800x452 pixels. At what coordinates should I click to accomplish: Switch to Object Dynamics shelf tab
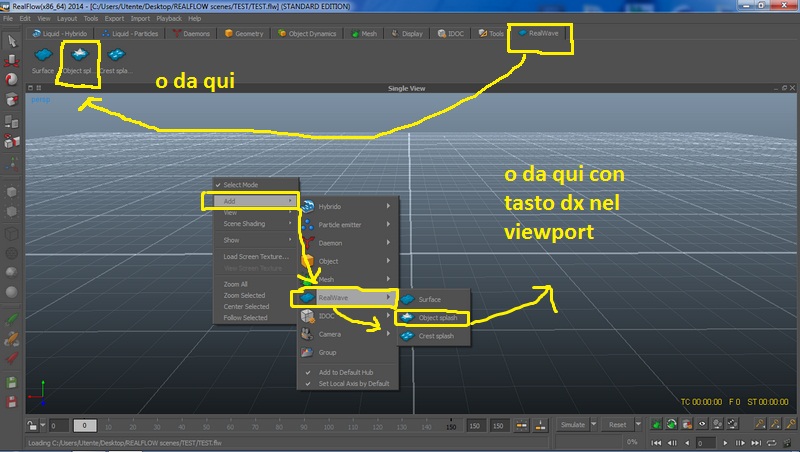pyautogui.click(x=307, y=33)
